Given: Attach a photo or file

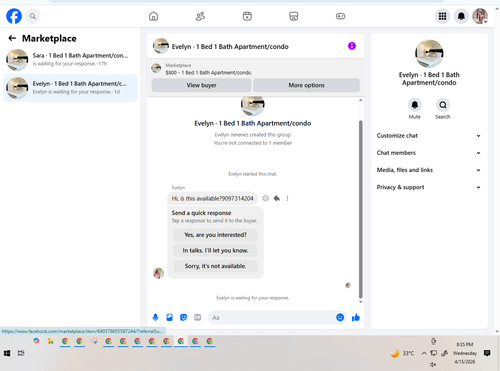Looking at the screenshot, I should 169,317.
